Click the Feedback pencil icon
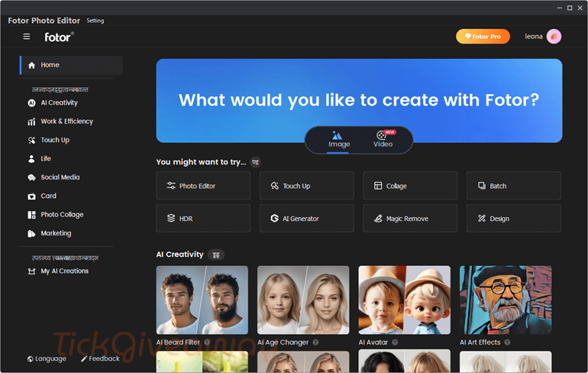 [x=84, y=359]
